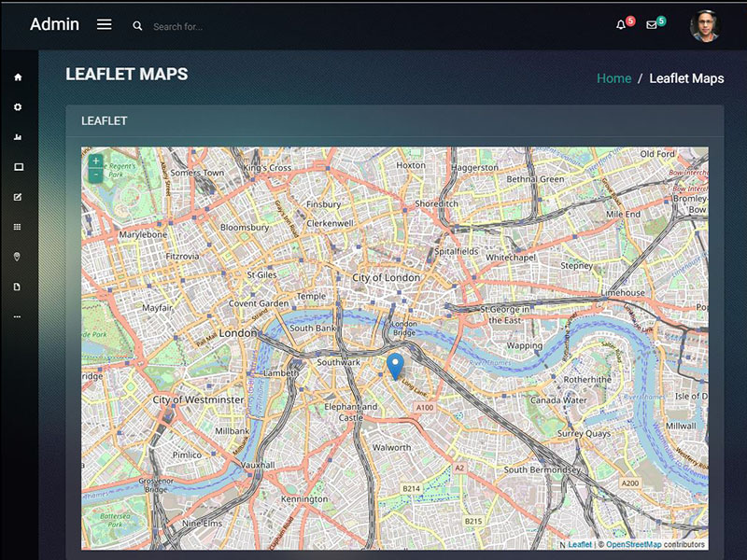Click the Pimlico label on map

(187, 455)
